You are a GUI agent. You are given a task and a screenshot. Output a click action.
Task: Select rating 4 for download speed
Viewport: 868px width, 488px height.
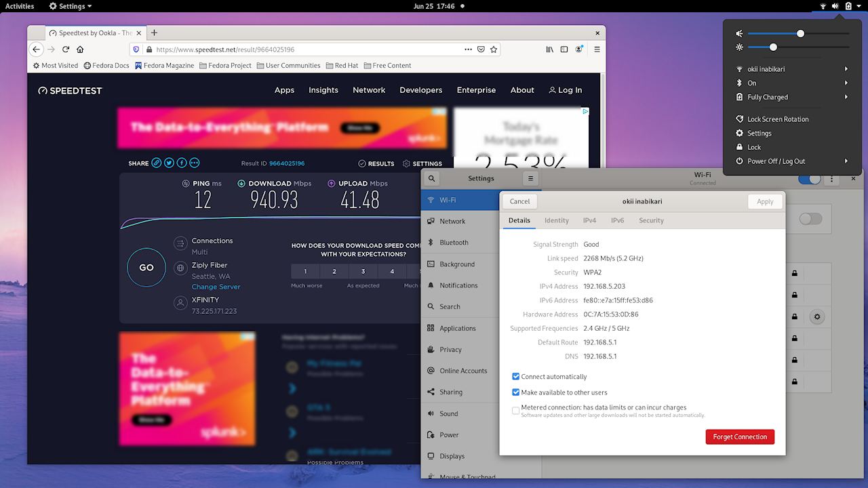tap(392, 271)
